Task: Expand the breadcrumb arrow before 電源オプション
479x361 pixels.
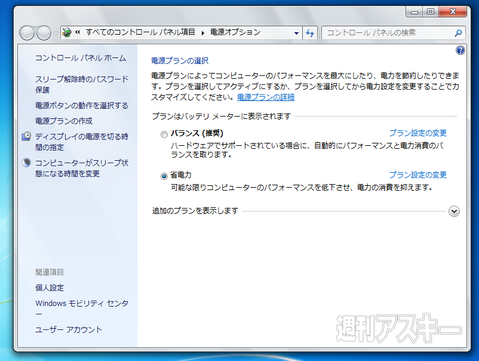Action: point(203,33)
